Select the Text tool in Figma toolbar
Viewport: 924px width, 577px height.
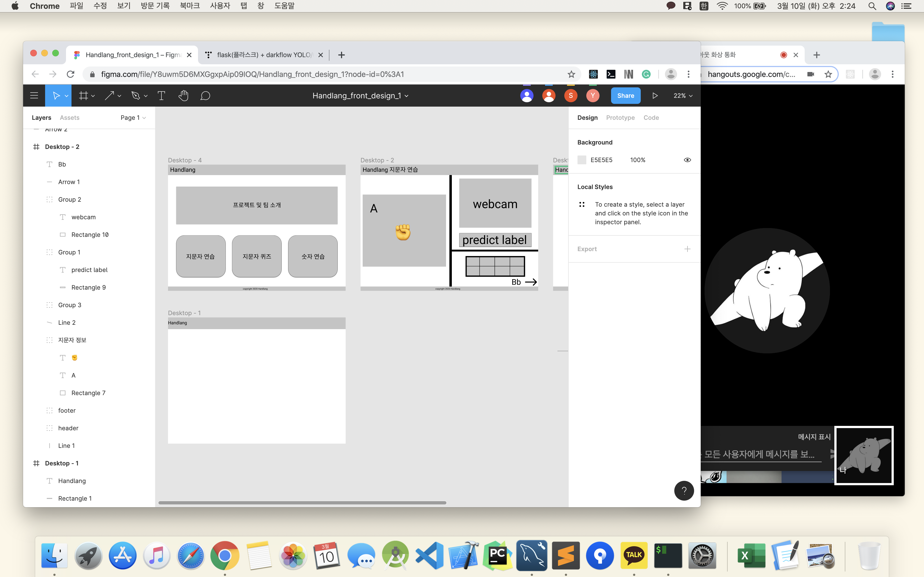coord(161,96)
